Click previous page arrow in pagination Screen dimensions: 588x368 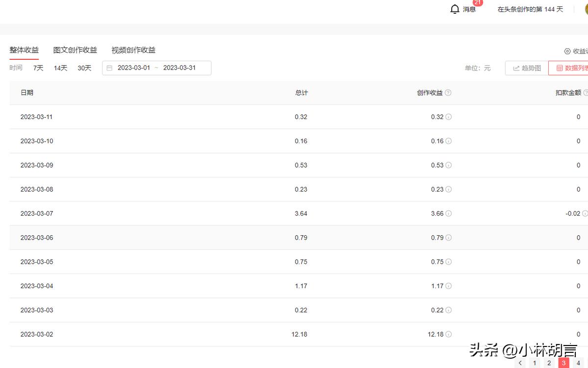(x=520, y=363)
